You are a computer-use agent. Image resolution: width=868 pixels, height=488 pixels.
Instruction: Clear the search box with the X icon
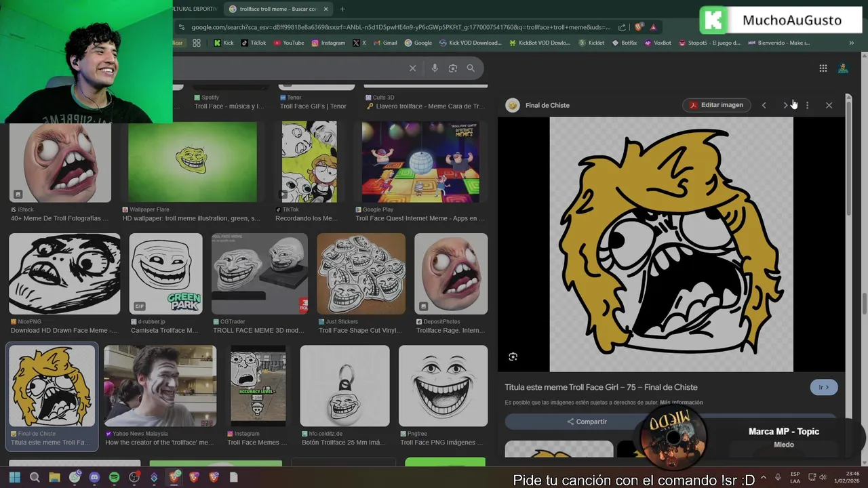click(x=412, y=68)
